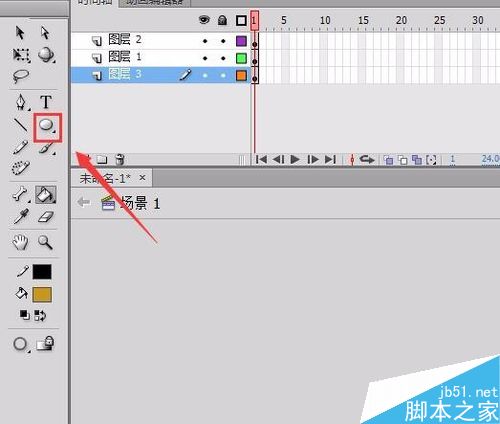Reset colors to black and white

pos(24,315)
